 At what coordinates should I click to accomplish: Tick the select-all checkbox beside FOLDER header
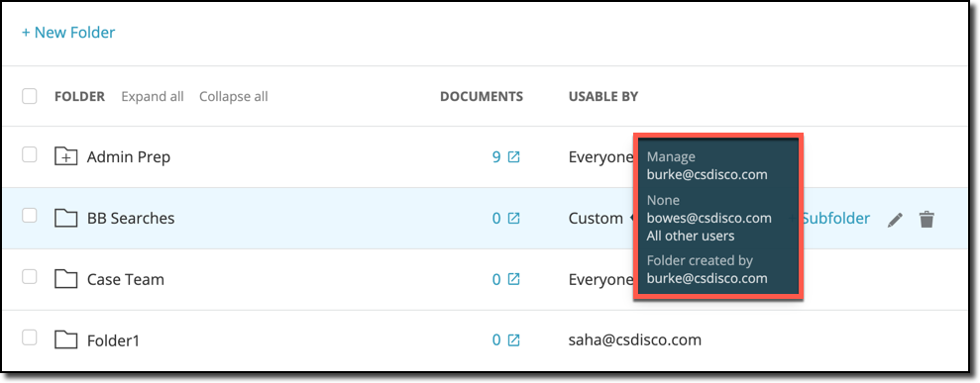(30, 96)
